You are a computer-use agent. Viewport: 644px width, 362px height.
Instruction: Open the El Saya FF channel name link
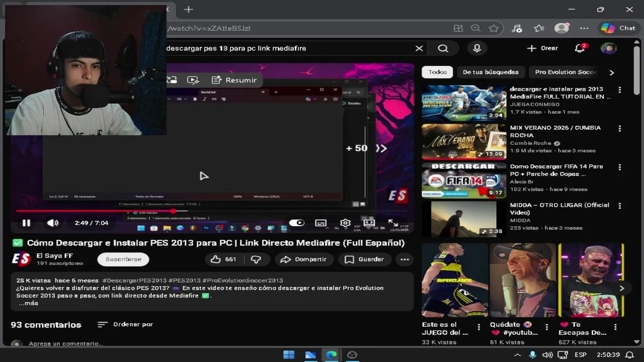pyautogui.click(x=55, y=256)
